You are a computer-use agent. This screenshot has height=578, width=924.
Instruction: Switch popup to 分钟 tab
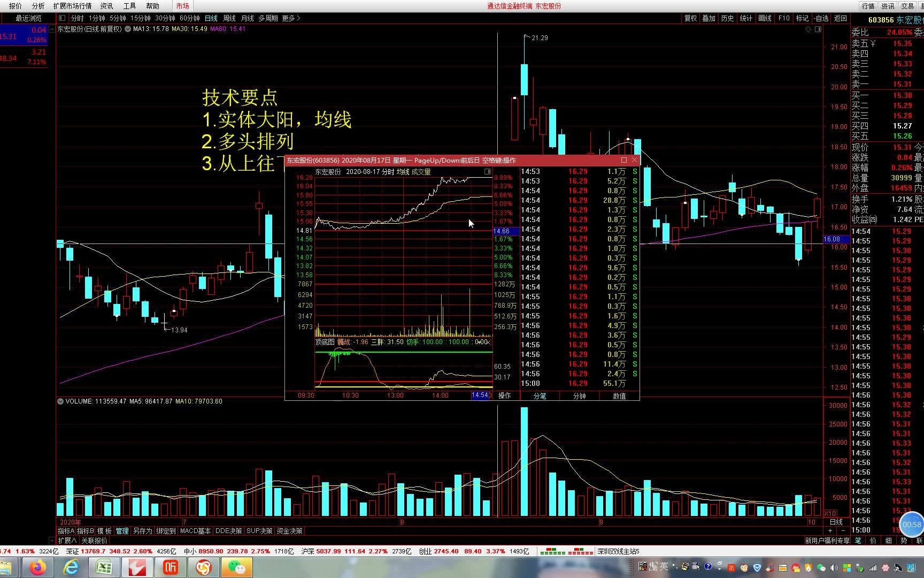click(580, 396)
